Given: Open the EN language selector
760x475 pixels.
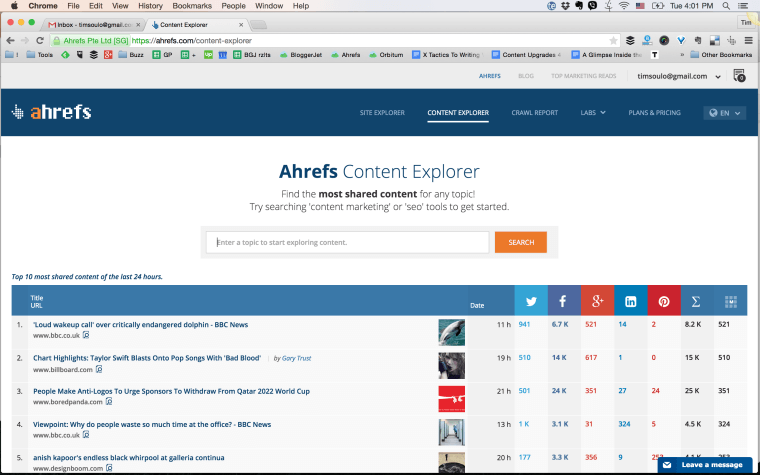Looking at the screenshot, I should [x=725, y=113].
